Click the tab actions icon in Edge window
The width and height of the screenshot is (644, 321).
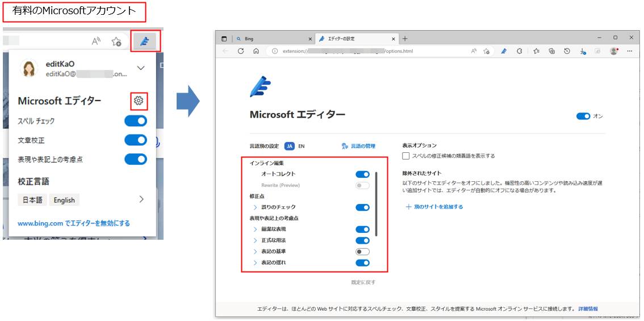(x=224, y=39)
